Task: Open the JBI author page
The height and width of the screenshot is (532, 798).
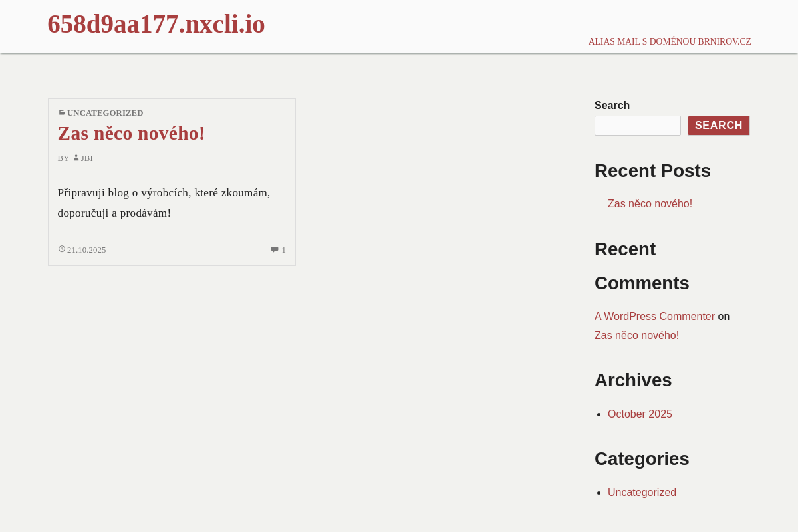Action: click(87, 158)
